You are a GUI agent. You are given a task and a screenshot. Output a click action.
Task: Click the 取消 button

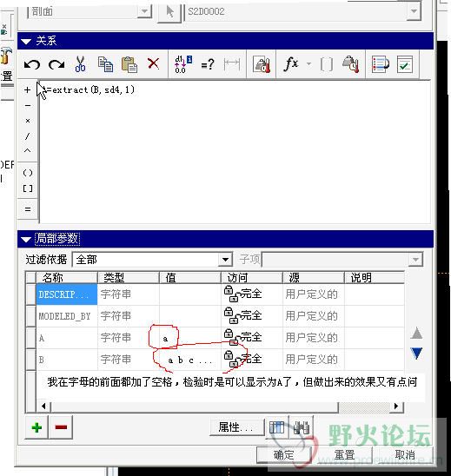point(405,455)
